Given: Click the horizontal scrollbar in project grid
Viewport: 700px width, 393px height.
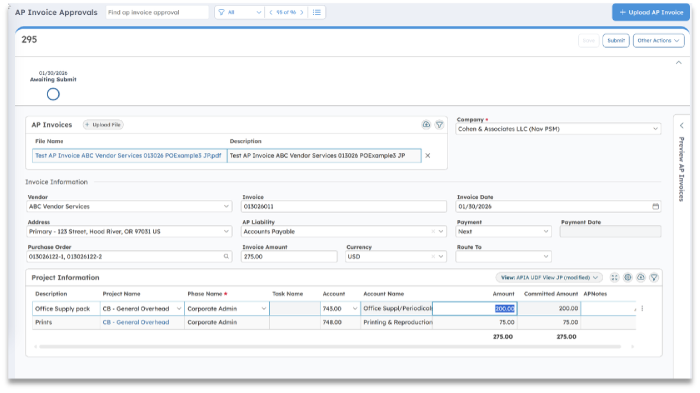Looking at the screenshot, I should click(x=330, y=347).
